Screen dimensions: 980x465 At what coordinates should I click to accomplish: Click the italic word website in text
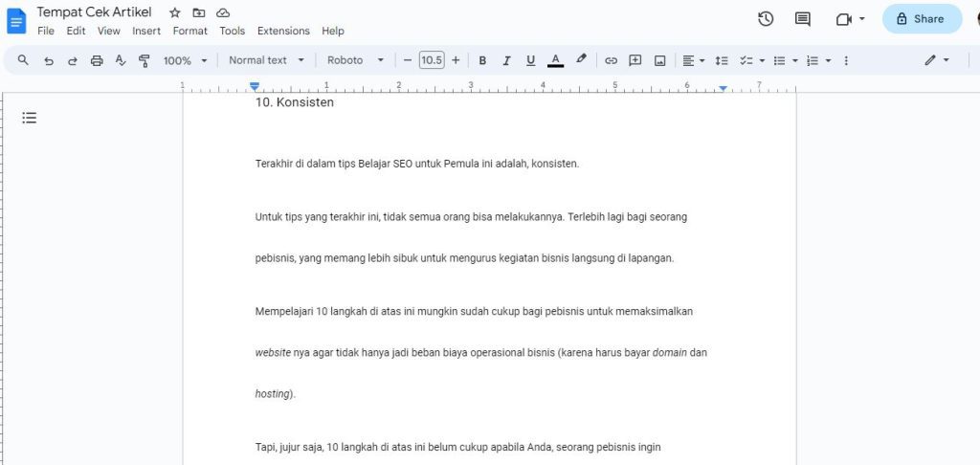(x=273, y=352)
